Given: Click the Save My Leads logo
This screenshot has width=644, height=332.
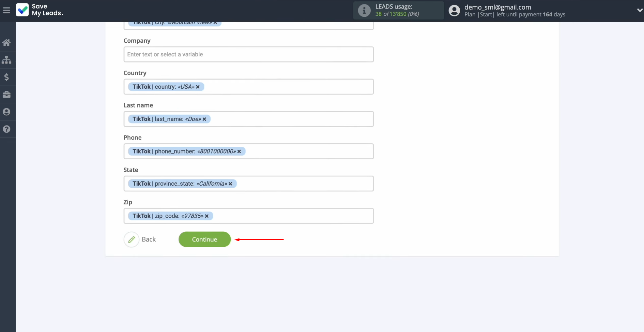Looking at the screenshot, I should click(40, 10).
